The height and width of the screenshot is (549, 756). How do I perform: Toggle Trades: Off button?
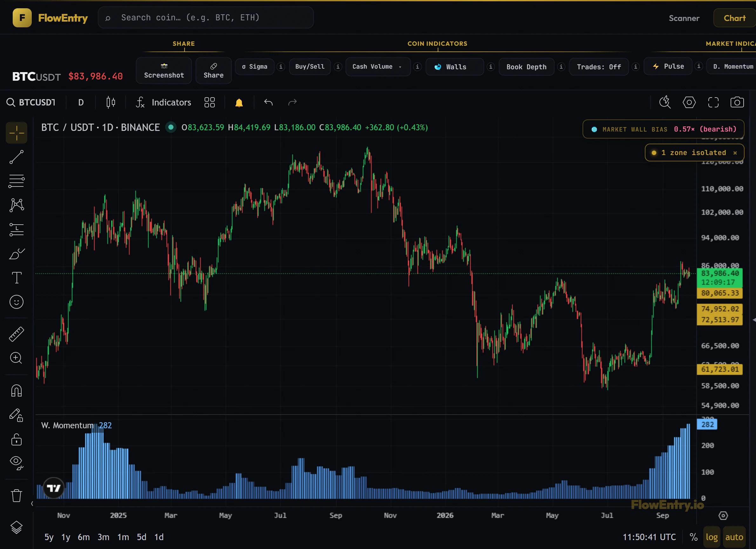[x=599, y=67]
